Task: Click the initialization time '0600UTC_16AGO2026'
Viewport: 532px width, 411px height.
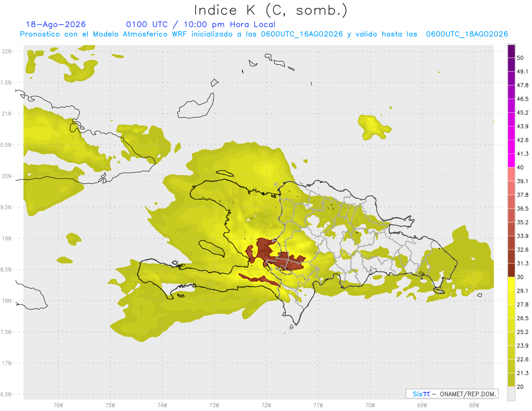Action: (302, 34)
